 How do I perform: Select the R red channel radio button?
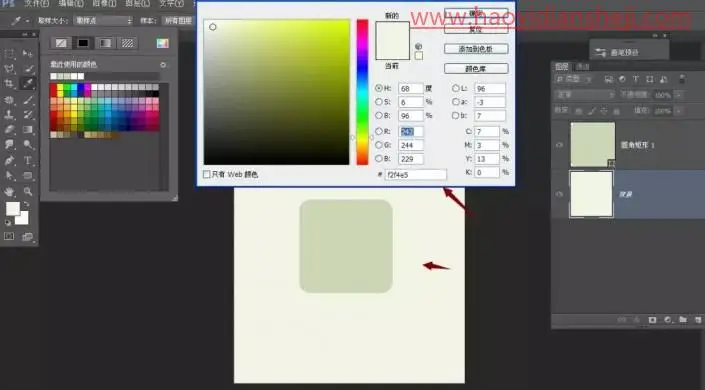pos(379,131)
